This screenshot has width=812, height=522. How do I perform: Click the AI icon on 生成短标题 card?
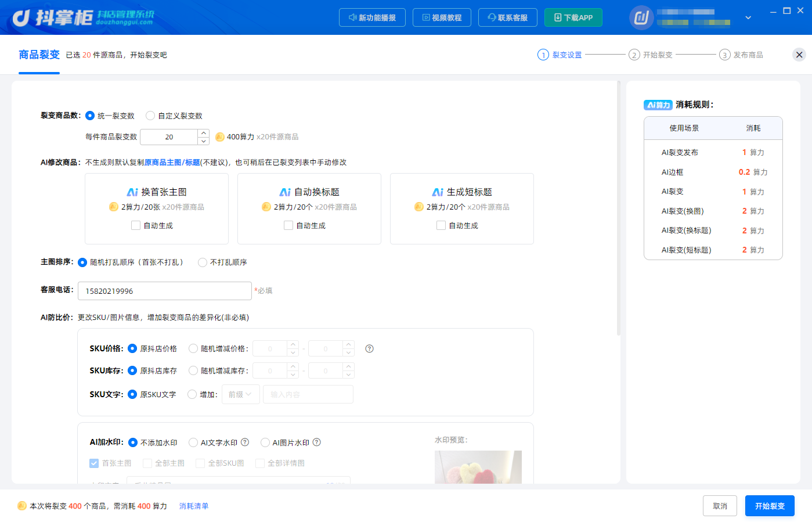pyautogui.click(x=438, y=192)
